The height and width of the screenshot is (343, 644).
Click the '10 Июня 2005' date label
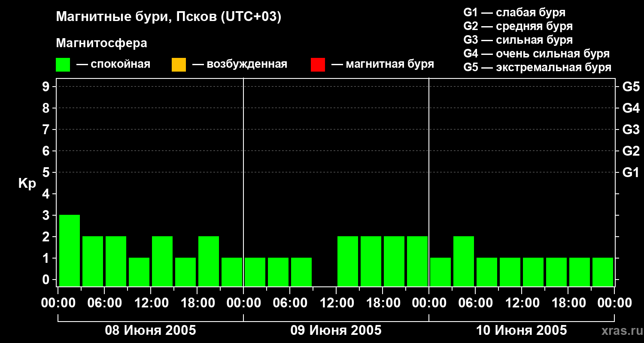tap(522, 331)
